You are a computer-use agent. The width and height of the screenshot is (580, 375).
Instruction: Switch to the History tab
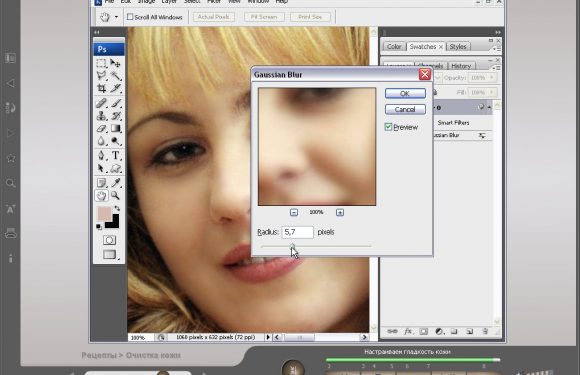(x=461, y=66)
